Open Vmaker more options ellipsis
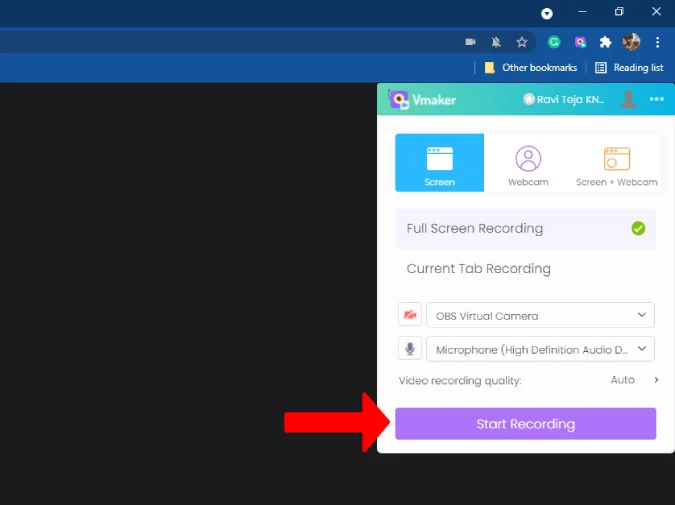 click(656, 99)
